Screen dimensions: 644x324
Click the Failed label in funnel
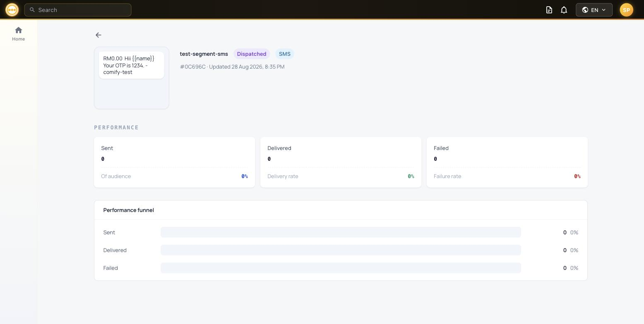coord(111,268)
